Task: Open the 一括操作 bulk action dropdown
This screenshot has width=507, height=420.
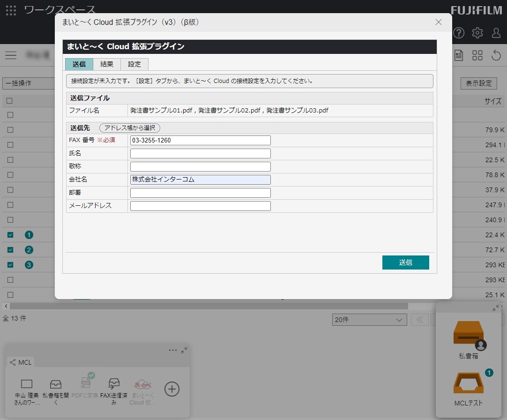Action: [28, 83]
